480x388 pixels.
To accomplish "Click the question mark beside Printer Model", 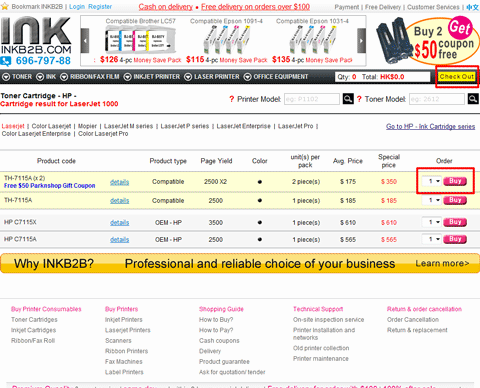I will coord(231,99).
